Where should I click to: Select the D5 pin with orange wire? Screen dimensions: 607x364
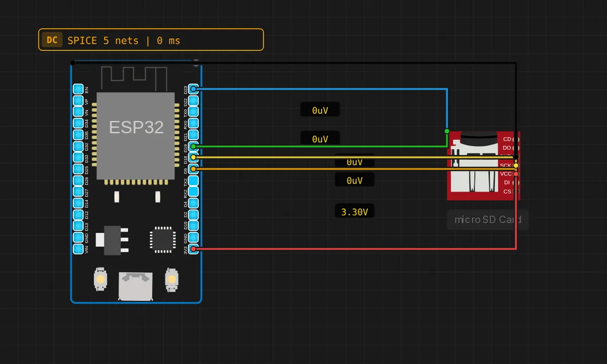[x=193, y=169]
